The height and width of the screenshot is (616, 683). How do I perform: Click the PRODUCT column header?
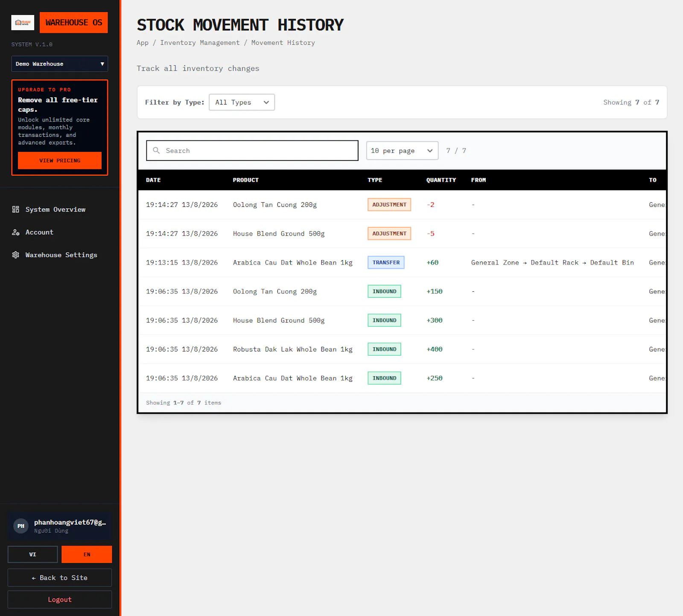pyautogui.click(x=246, y=180)
